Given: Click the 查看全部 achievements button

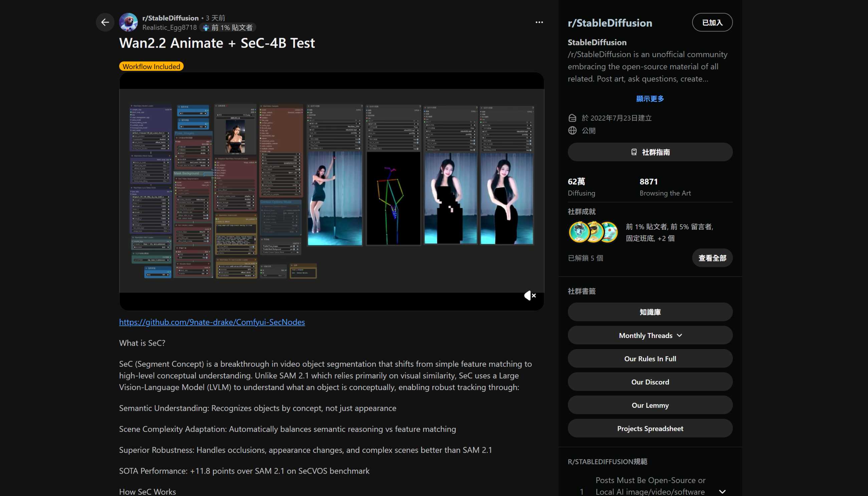Looking at the screenshot, I should click(712, 258).
